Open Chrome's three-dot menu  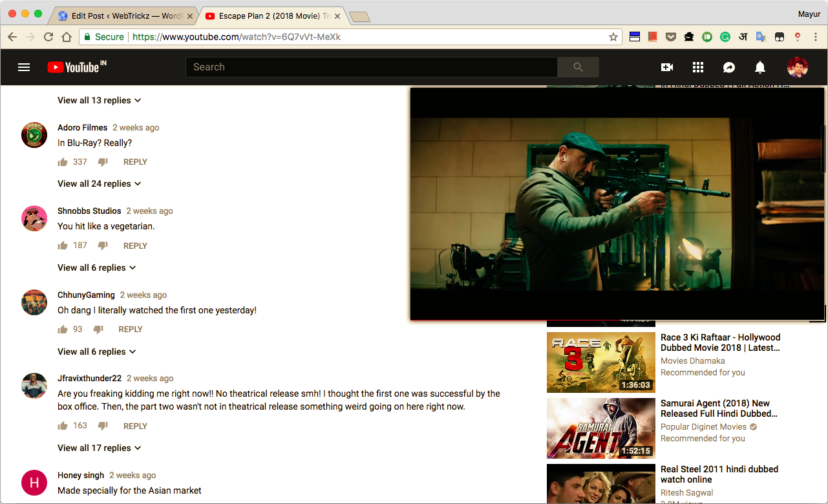[x=816, y=37]
